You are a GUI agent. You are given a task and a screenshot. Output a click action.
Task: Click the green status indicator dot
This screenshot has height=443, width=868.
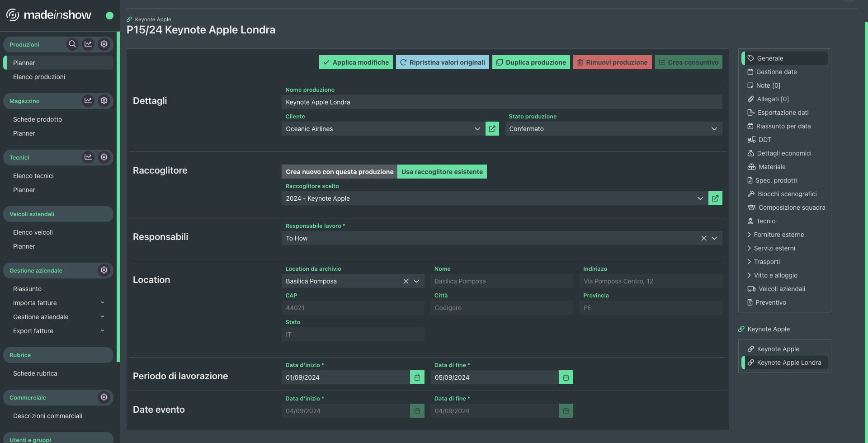point(109,15)
